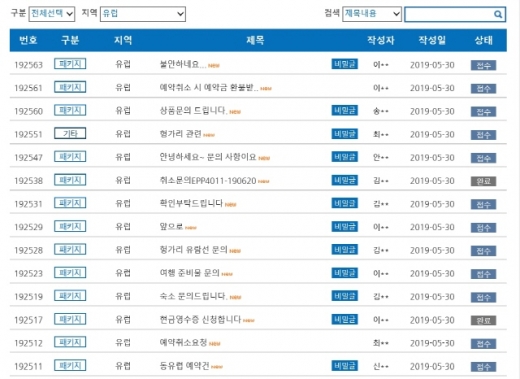Viewport: 520px width, 379px height.
Task: Open post 상품문의 드립니다.
Action: click(193, 111)
